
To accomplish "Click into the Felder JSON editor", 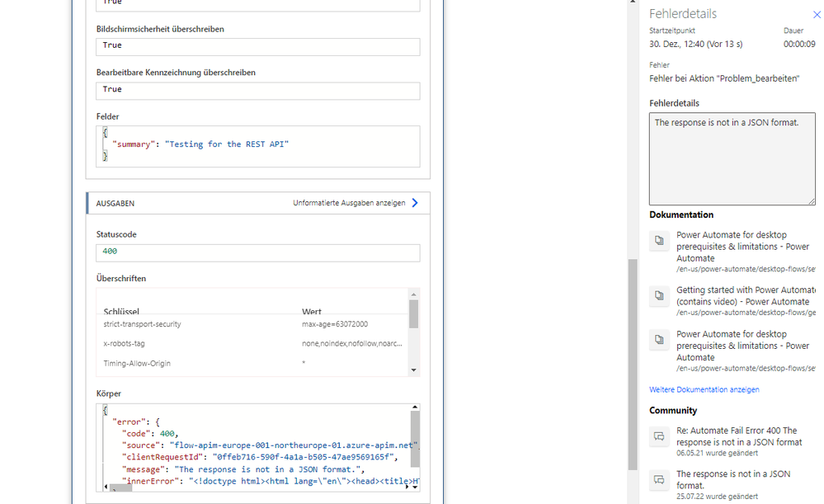I will pos(258,147).
